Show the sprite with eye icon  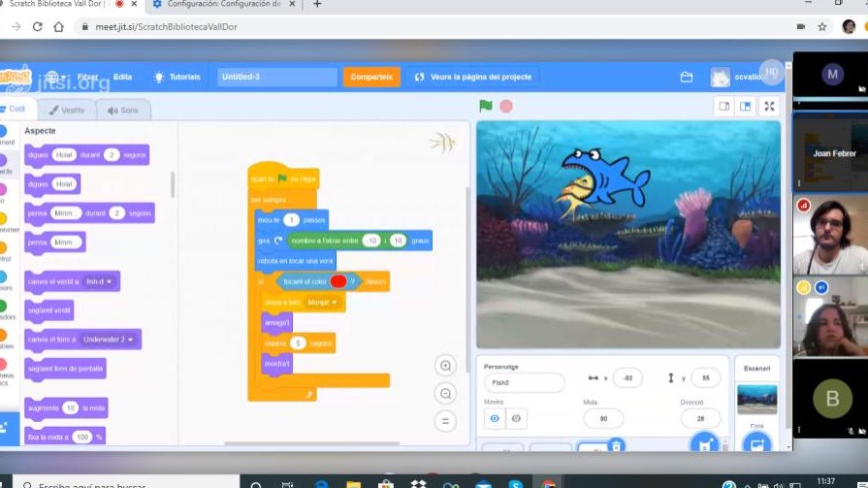point(495,419)
